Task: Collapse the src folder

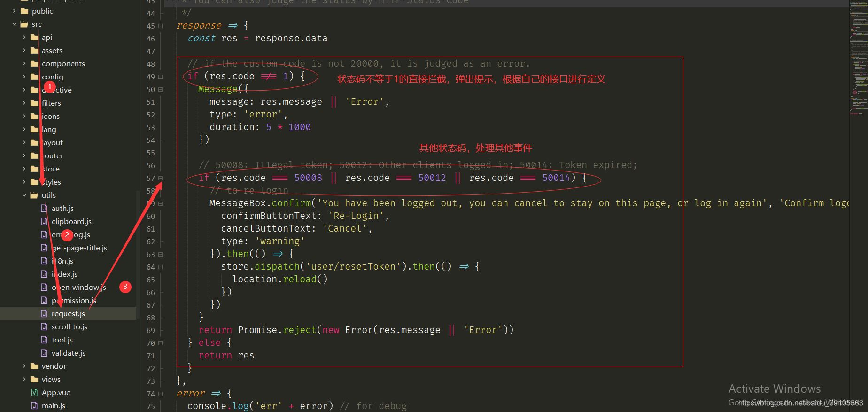Action: 15,24
